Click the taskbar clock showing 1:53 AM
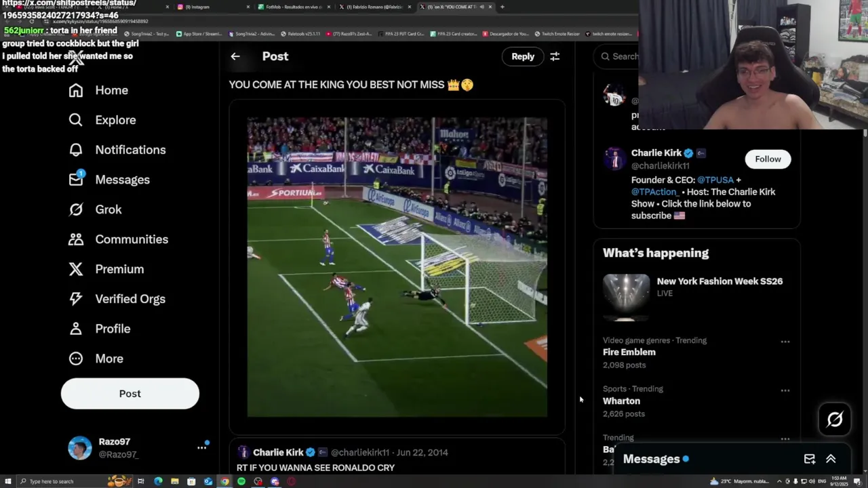This screenshot has width=868, height=488. (840, 481)
